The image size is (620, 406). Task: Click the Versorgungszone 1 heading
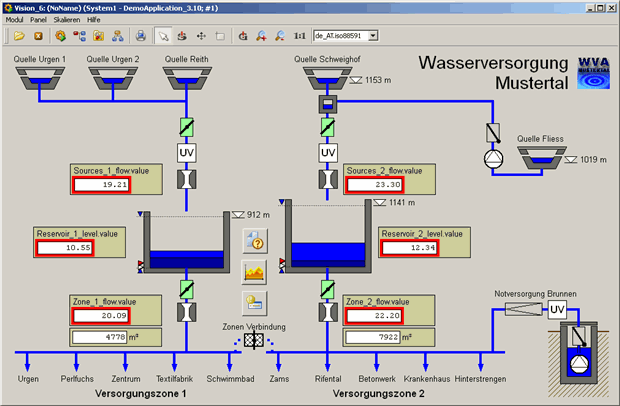pyautogui.click(x=140, y=394)
